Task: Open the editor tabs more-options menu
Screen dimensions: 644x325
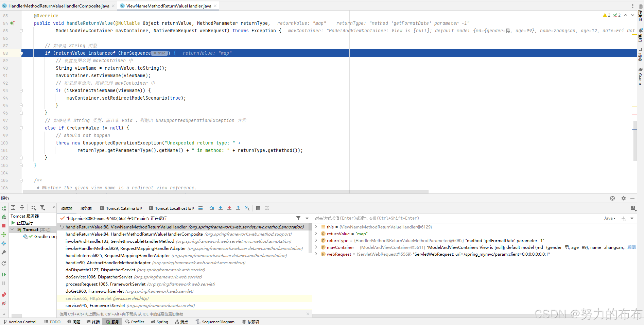Action: (632, 6)
